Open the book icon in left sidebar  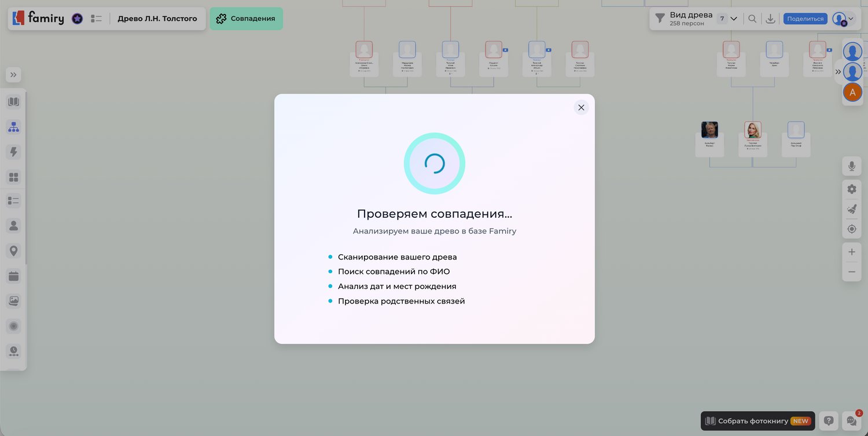[14, 102]
